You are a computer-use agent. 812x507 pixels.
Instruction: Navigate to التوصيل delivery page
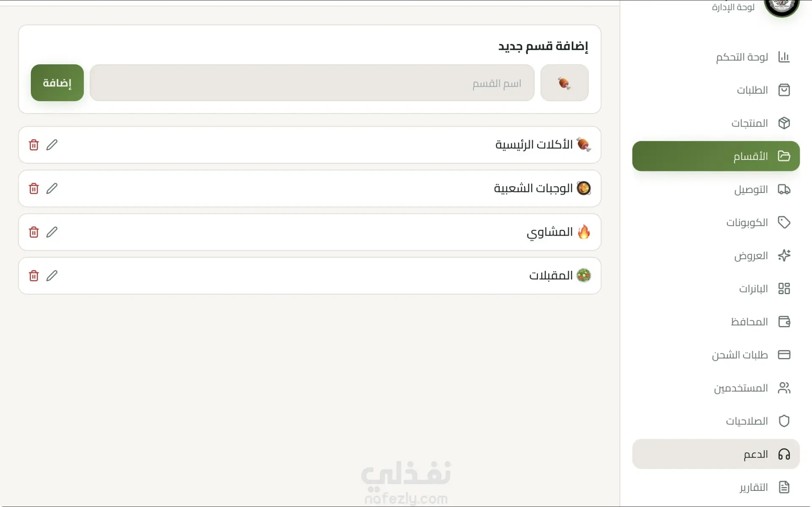tap(761, 190)
